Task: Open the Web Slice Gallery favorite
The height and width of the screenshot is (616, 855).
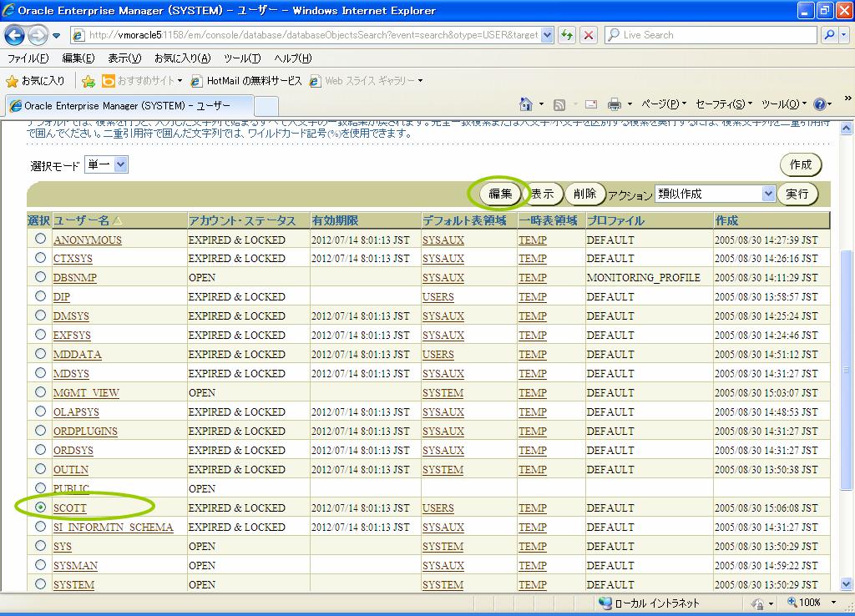Action: pos(366,81)
